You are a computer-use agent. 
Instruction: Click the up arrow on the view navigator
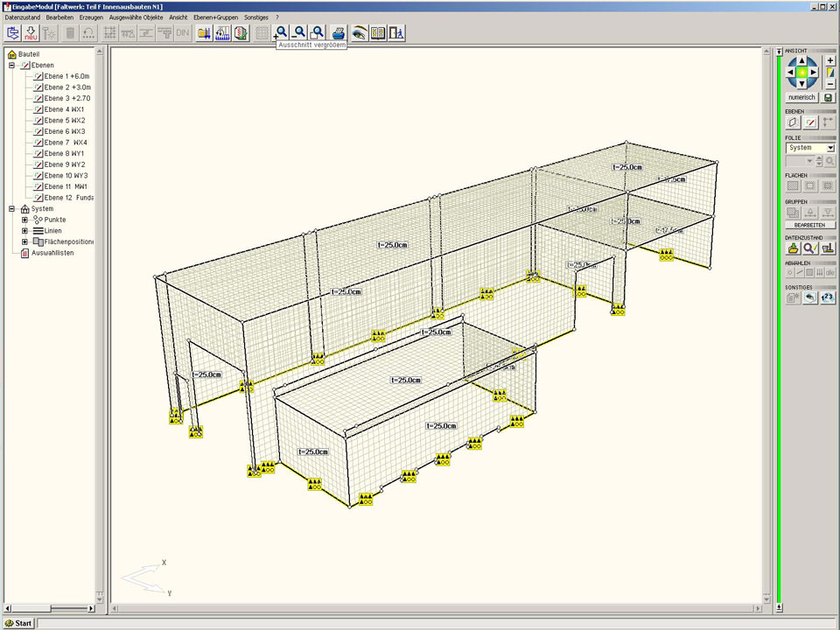tap(801, 60)
